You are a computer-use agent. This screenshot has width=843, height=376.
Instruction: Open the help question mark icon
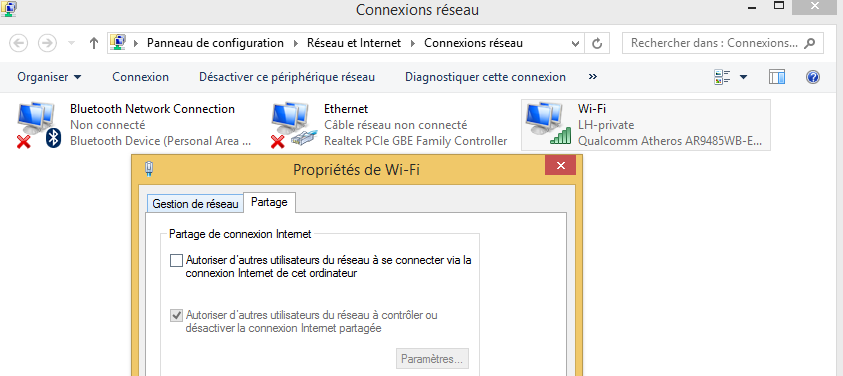pyautogui.click(x=812, y=77)
